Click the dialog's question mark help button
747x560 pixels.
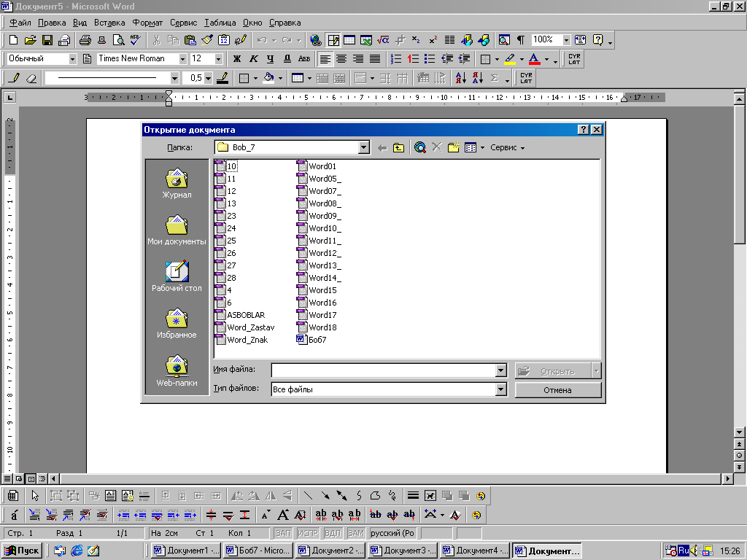coord(583,130)
